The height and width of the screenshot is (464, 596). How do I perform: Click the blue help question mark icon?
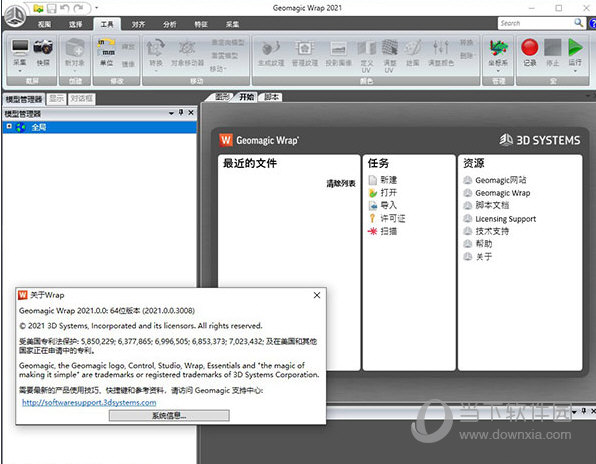tap(592, 24)
